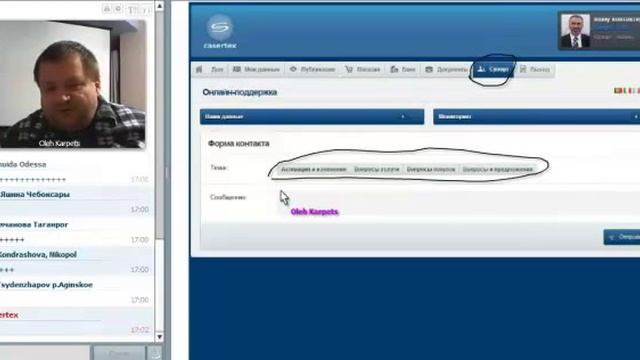This screenshot has width=640, height=360.
Task: Select the Таганрог chat entry
Action: pos(77,232)
